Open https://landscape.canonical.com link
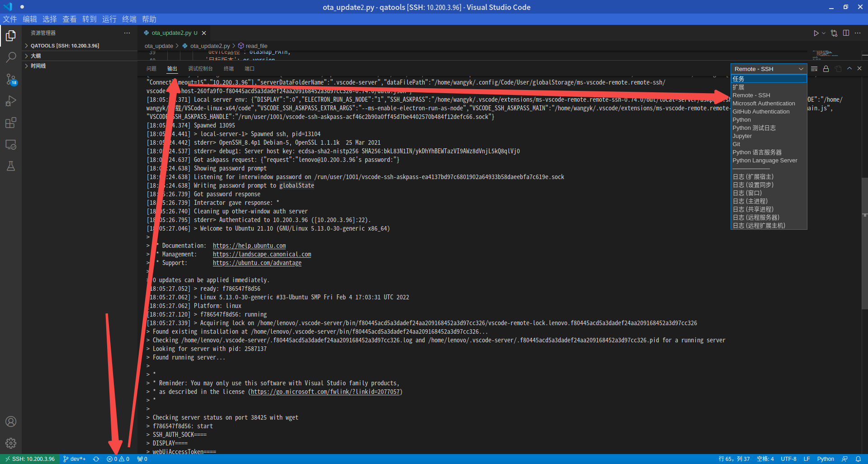 (262, 254)
